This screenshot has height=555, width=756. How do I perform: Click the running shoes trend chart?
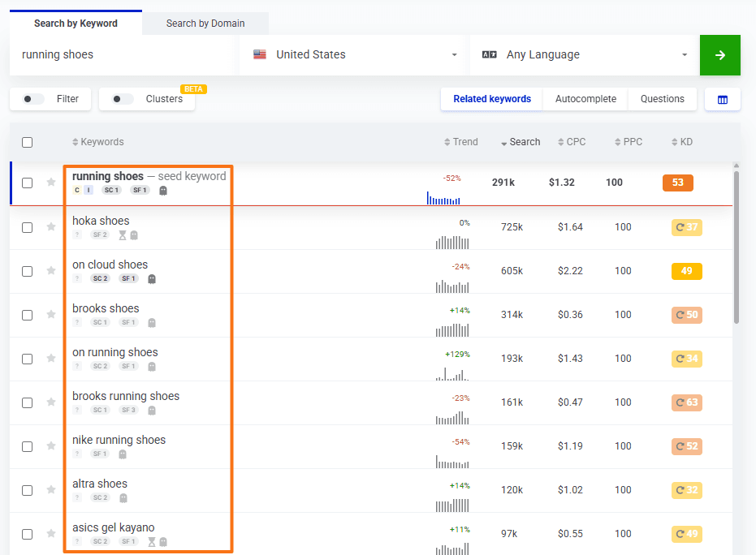(443, 198)
